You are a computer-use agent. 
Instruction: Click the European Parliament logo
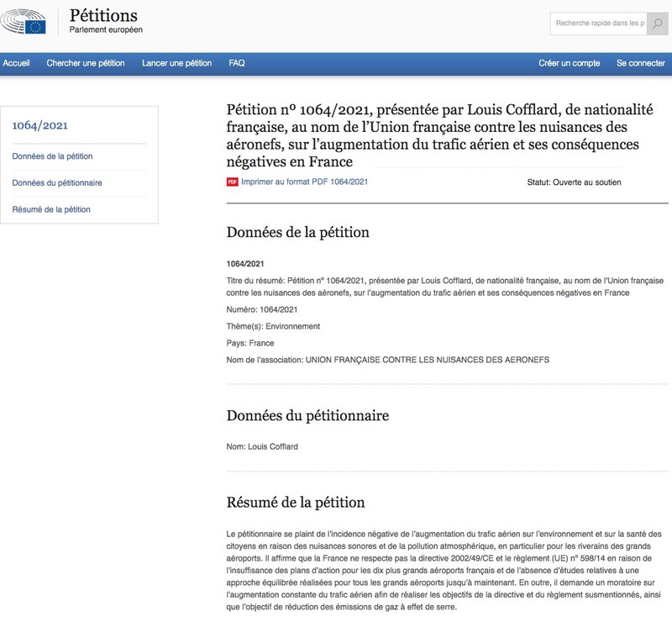coord(24,22)
